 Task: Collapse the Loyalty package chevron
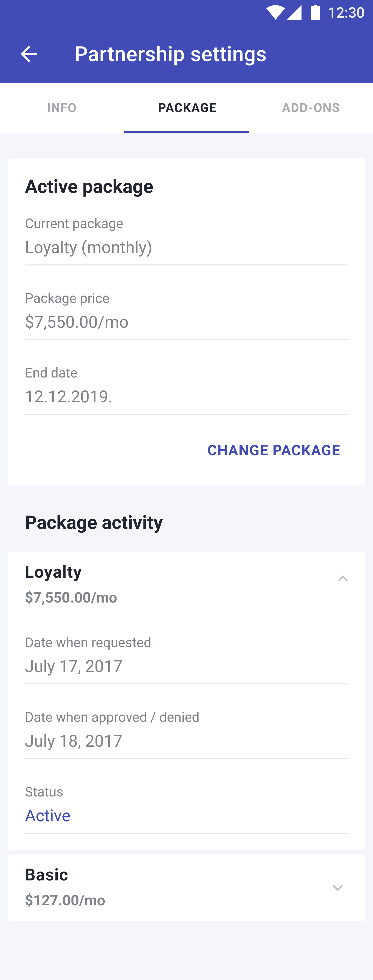tap(343, 579)
